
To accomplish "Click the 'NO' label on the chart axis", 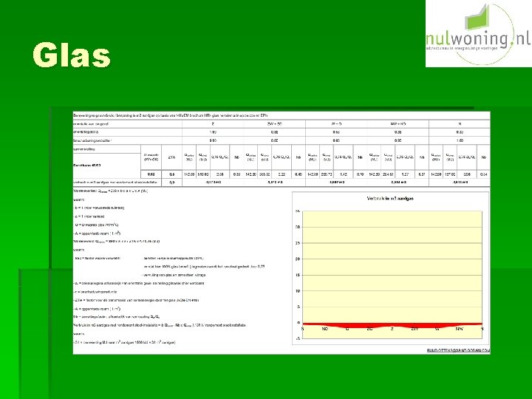I will click(x=324, y=329).
